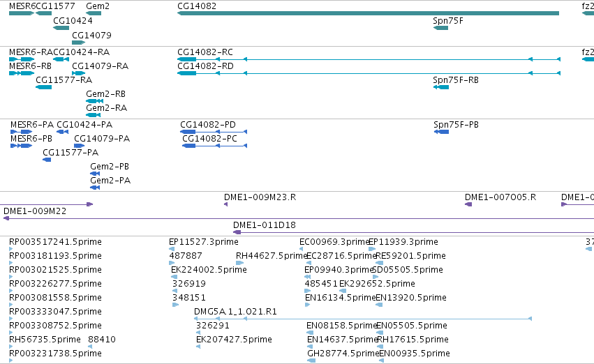Screen dimensions: 594x364
Task: Click the CG14082-RC transcript label
Action: (x=205, y=52)
